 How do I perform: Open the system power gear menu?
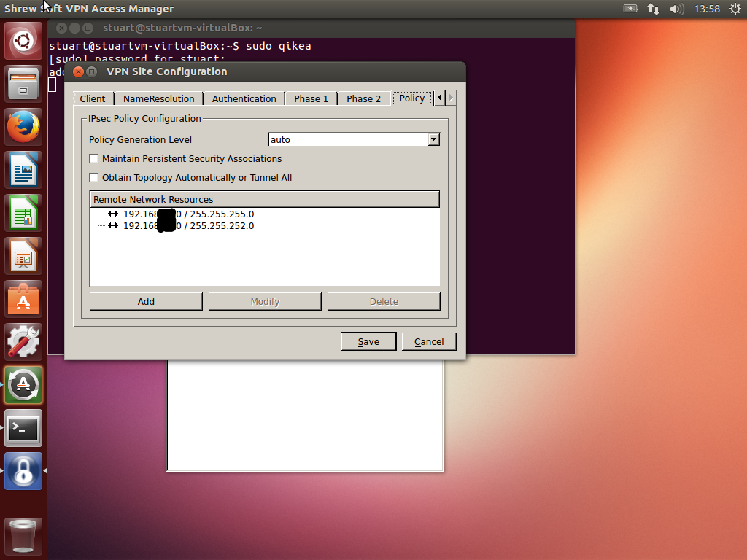[735, 9]
